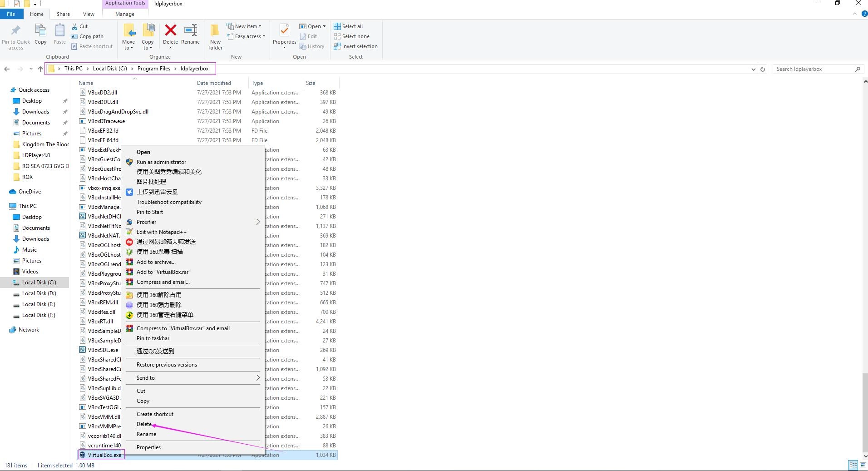
Task: Select the VirtualBox.exe file icon
Action: [82, 455]
